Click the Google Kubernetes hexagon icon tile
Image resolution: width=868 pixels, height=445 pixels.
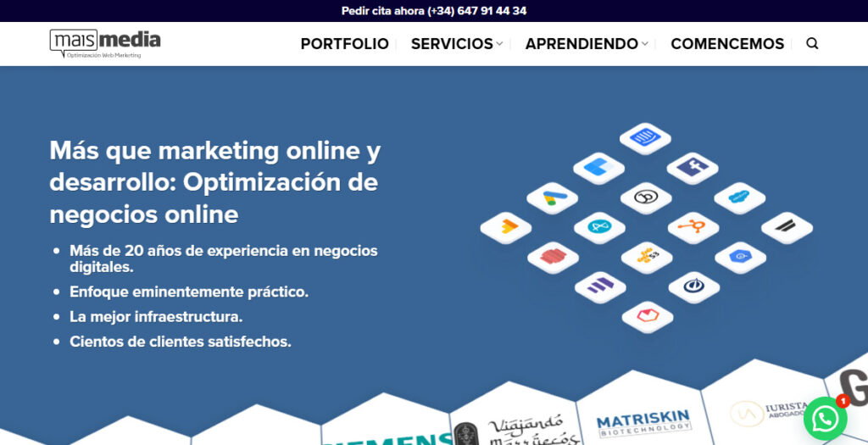pos(740,258)
